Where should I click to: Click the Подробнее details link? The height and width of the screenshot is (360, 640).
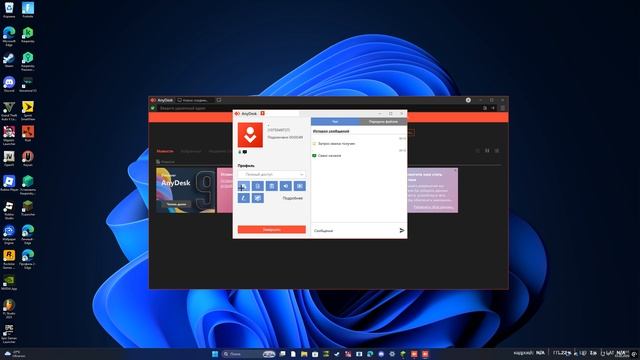[x=293, y=198]
